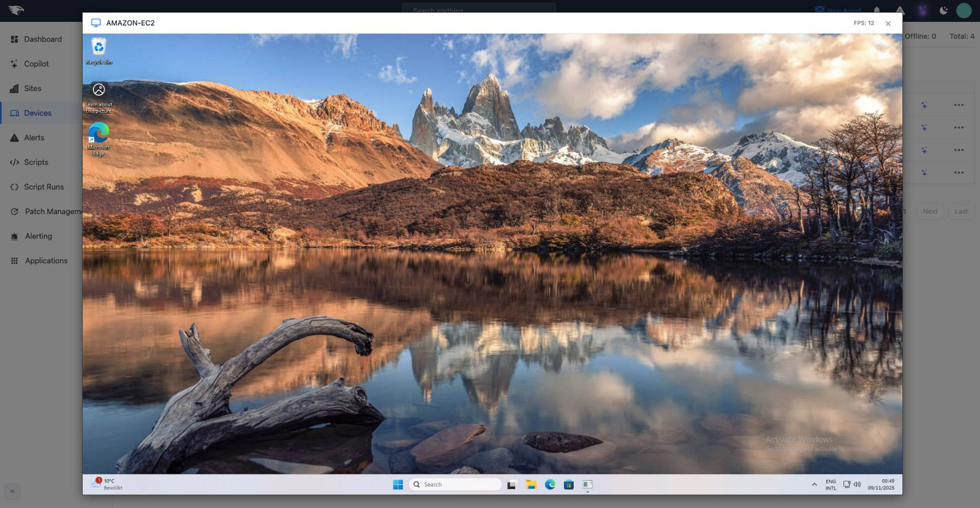Collapse the left sidebar with the double chevron
The height and width of the screenshot is (508, 980).
click(x=12, y=491)
